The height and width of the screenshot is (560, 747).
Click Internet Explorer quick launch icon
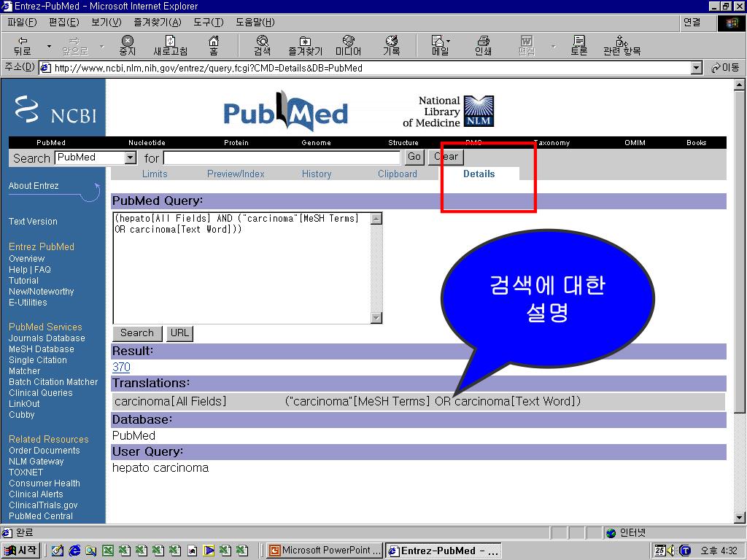[74, 551]
